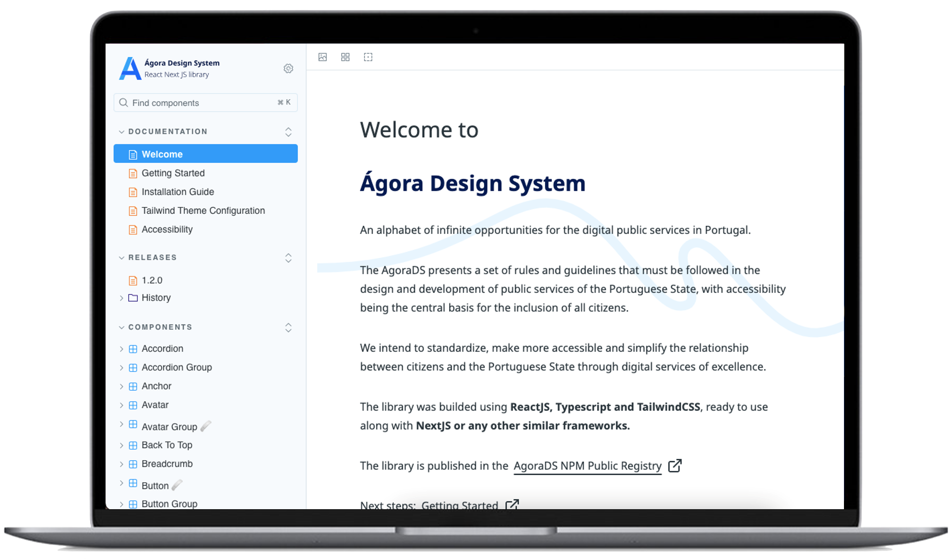Viewport: 950px width, 560px height.
Task: Expand the Back To Top component
Action: (x=121, y=445)
